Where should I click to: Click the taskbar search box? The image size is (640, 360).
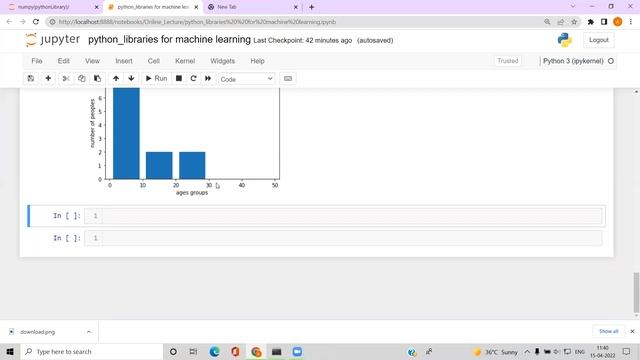pyautogui.click(x=92, y=351)
